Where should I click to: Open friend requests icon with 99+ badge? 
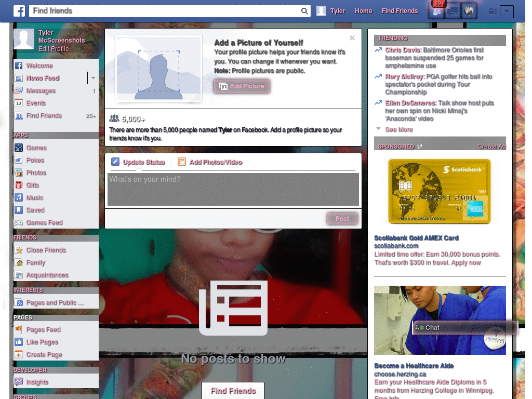pyautogui.click(x=436, y=11)
